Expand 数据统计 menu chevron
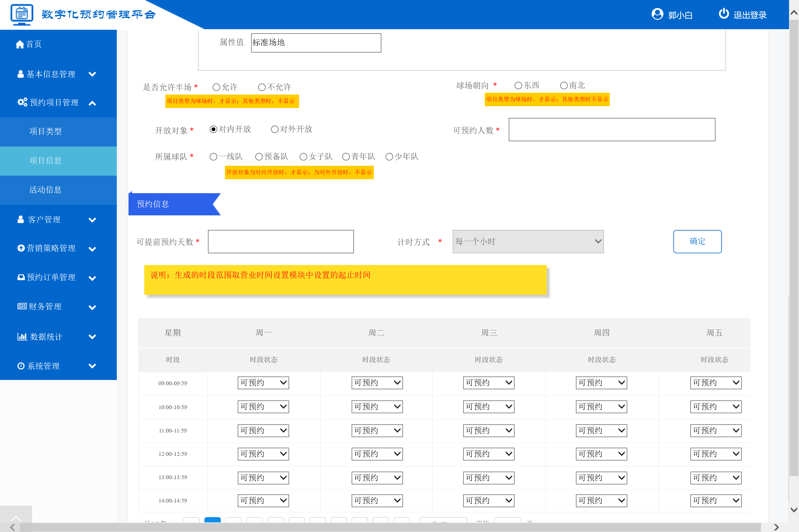The image size is (799, 532). (x=92, y=336)
